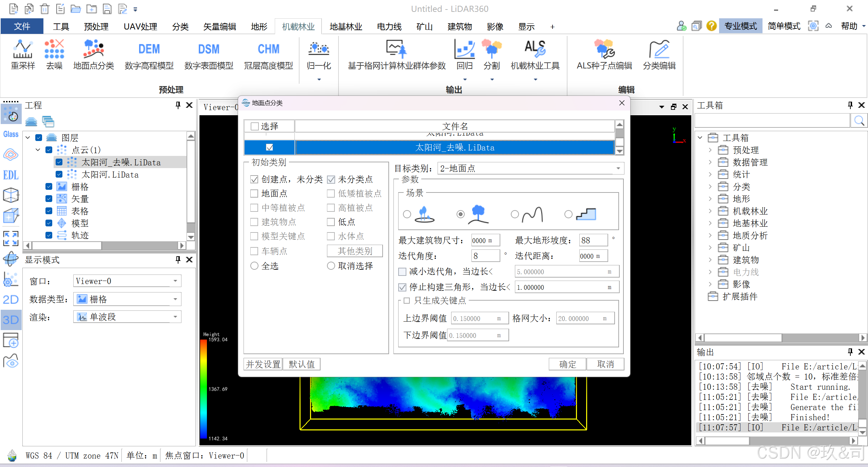This screenshot has height=467, width=868.
Task: Click the ALS种子点编辑 icon
Action: pyautogui.click(x=604, y=49)
